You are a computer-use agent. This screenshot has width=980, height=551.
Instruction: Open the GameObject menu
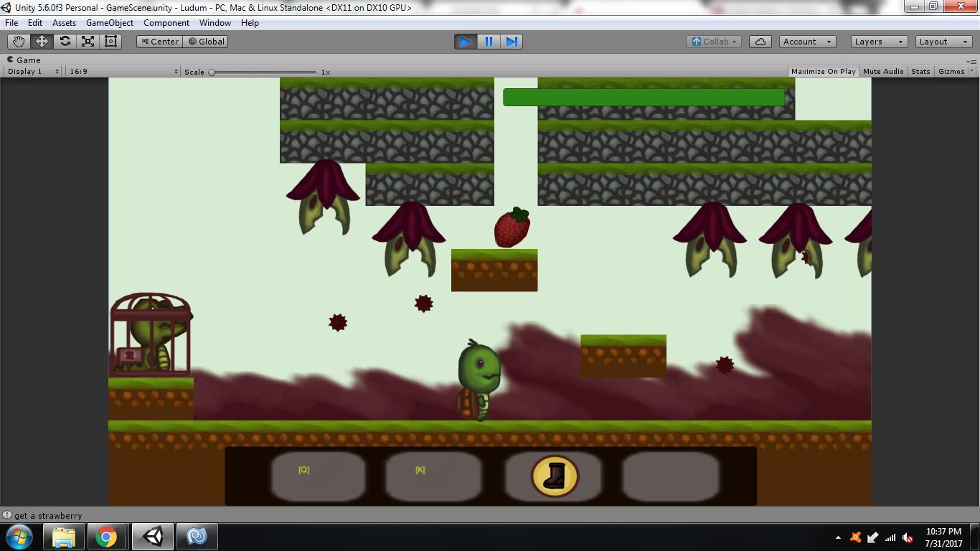109,22
